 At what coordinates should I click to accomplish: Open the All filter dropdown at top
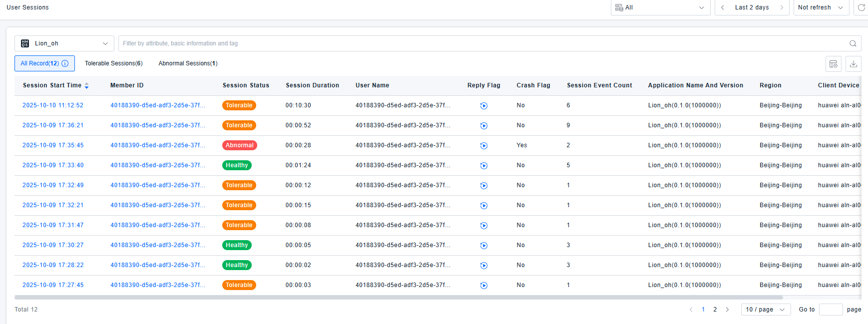pos(660,7)
